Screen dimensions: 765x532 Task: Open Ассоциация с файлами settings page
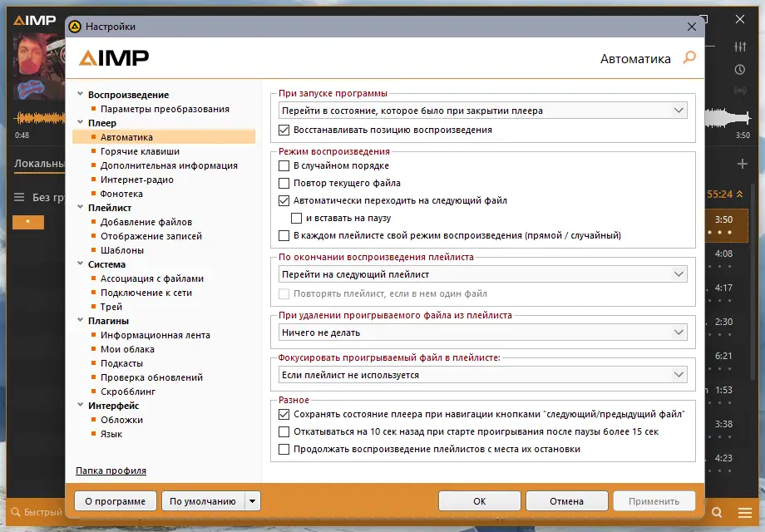[x=152, y=278]
